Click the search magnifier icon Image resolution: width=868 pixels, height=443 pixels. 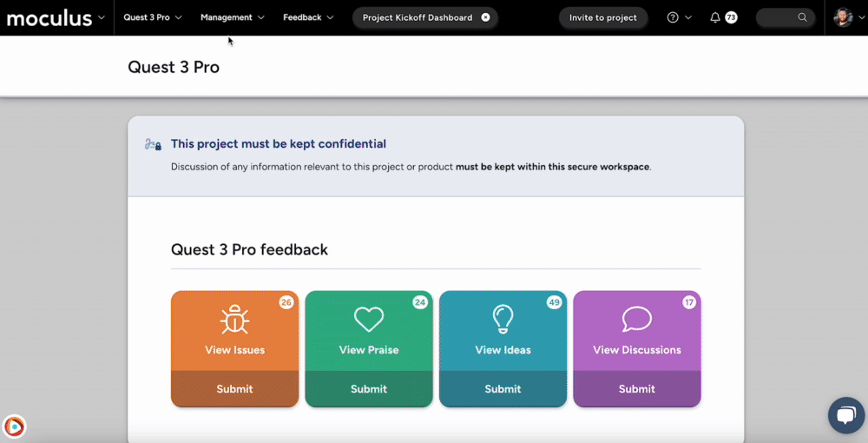[x=802, y=17]
